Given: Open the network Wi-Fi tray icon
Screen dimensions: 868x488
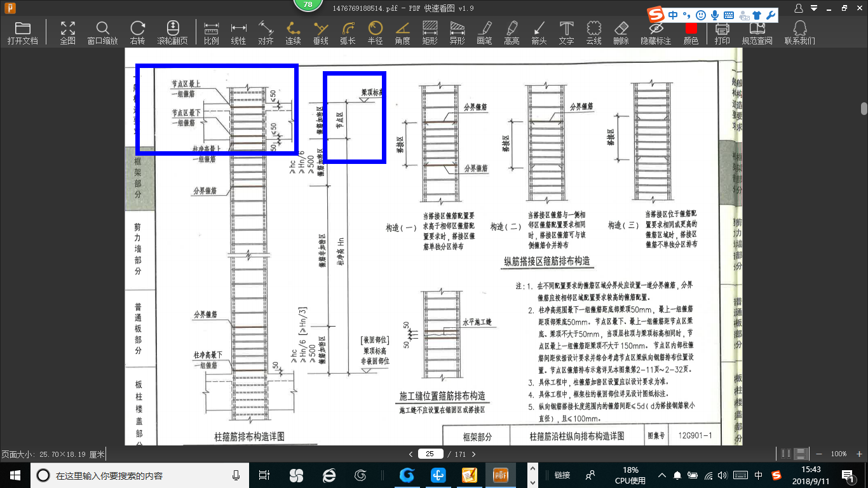Looking at the screenshot, I should coord(709,475).
